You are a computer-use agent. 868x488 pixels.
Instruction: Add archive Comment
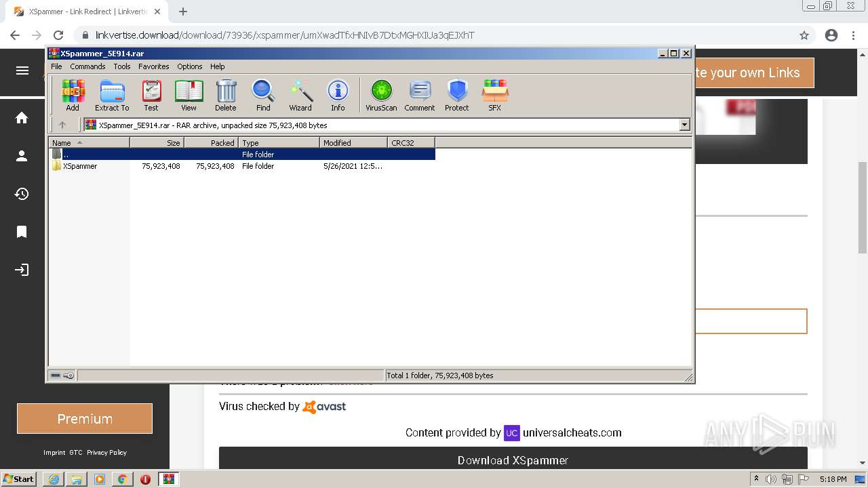420,95
